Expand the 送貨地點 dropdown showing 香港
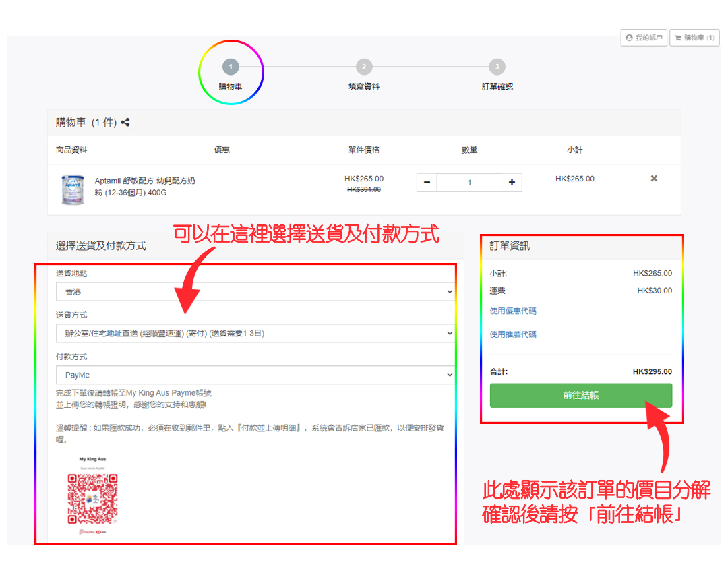 (x=255, y=292)
